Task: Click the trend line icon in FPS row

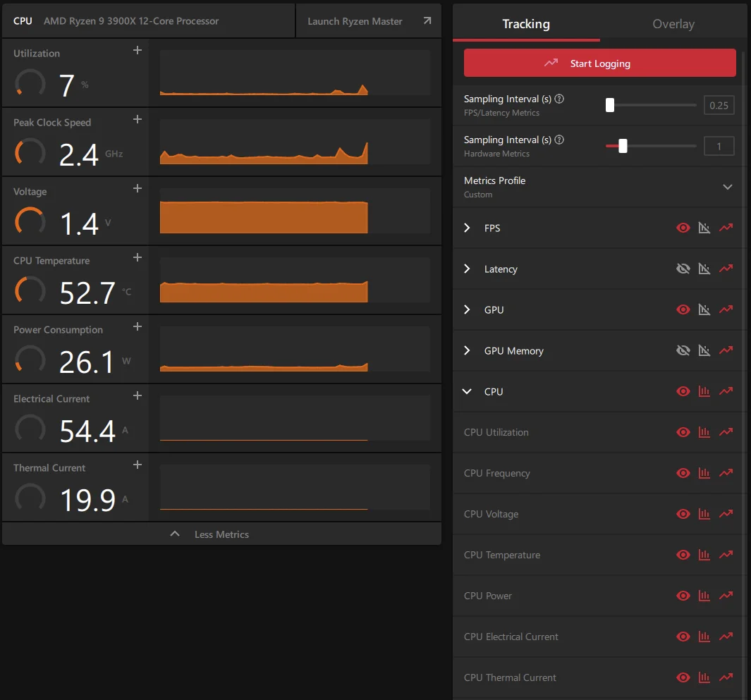Action: coord(726,228)
